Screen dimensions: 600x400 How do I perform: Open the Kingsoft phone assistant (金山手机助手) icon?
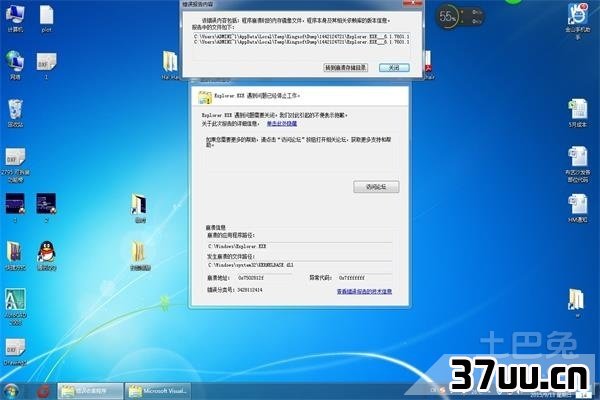(577, 20)
